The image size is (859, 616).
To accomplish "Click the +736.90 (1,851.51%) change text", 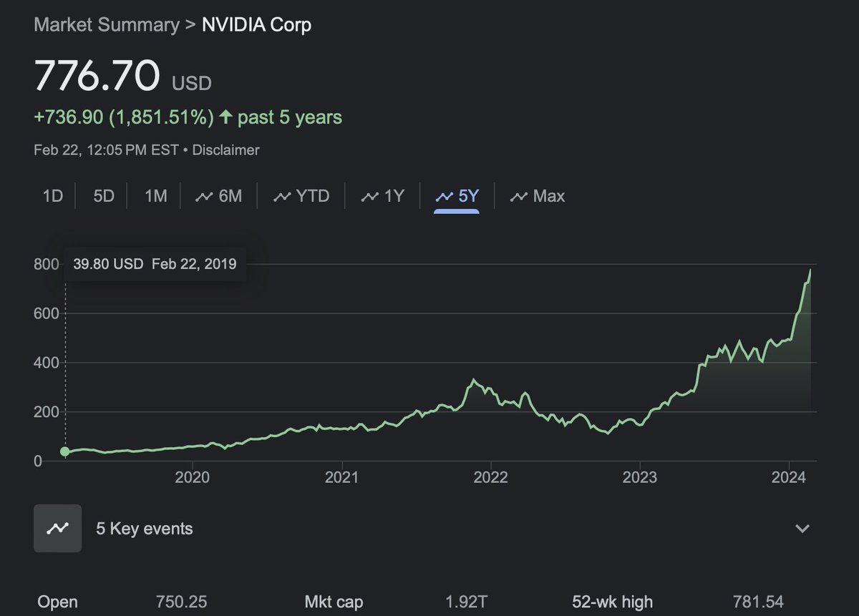I will 124,117.
